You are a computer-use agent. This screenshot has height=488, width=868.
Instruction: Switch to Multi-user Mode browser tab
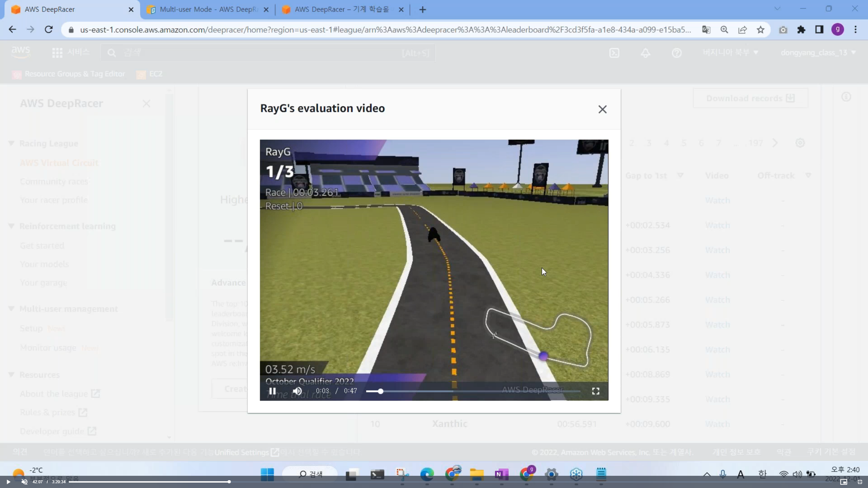[x=208, y=9]
